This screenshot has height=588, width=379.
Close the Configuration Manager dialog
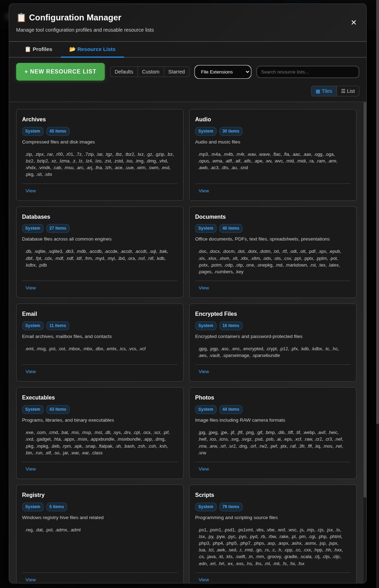pos(354,23)
